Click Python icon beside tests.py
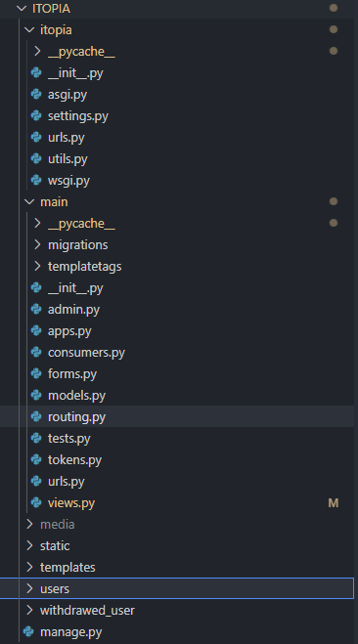The height and width of the screenshot is (644, 358). pyautogui.click(x=36, y=438)
